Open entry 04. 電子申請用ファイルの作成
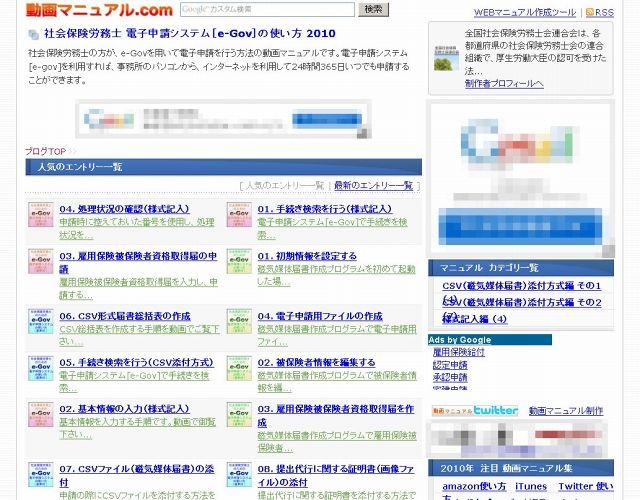Image resolution: width=640 pixels, height=500 pixels. click(x=320, y=316)
